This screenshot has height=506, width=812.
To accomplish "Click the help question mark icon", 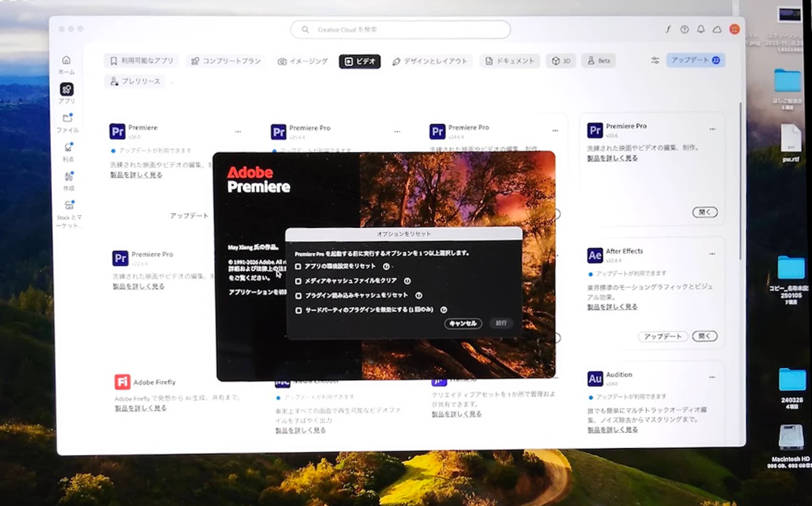I will click(684, 29).
